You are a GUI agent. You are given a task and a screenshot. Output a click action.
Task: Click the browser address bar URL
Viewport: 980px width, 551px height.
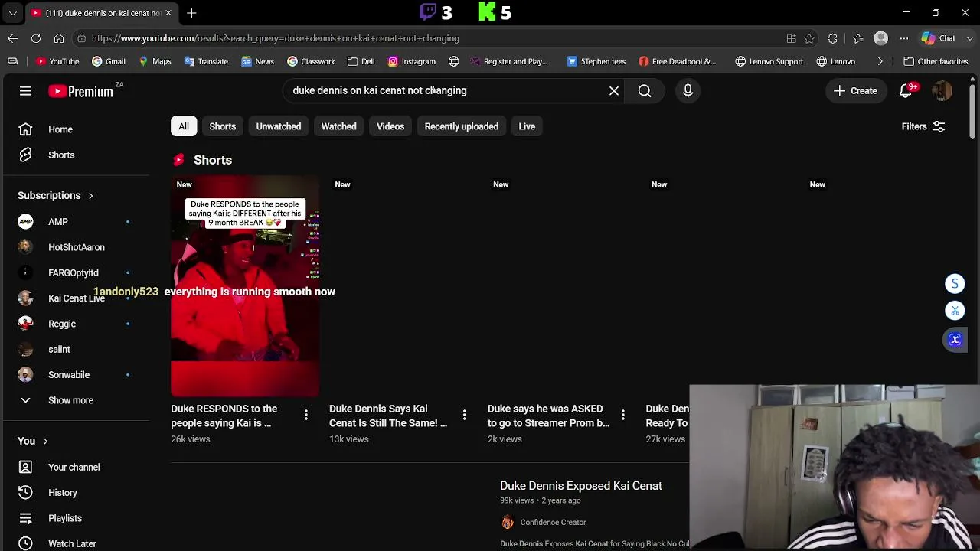pyautogui.click(x=276, y=38)
